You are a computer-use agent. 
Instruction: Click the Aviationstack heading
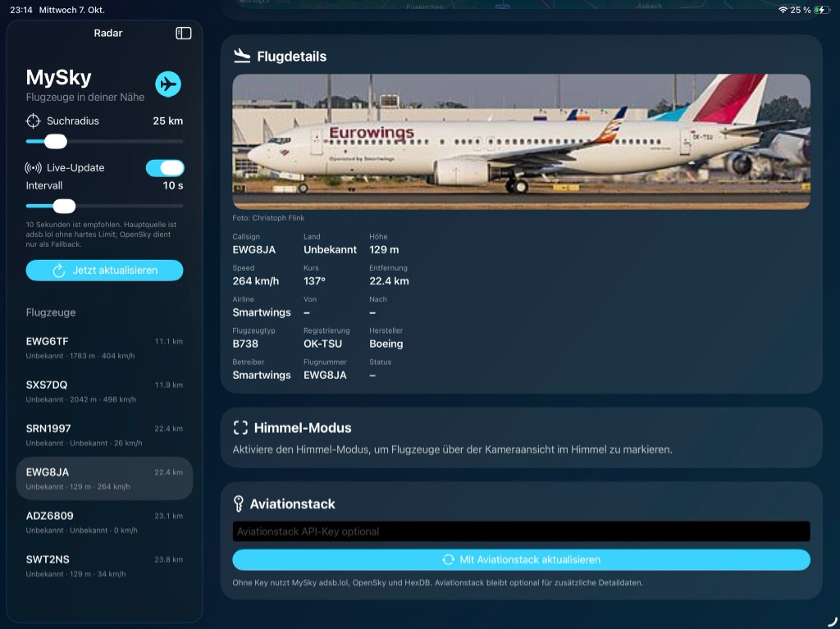click(293, 504)
